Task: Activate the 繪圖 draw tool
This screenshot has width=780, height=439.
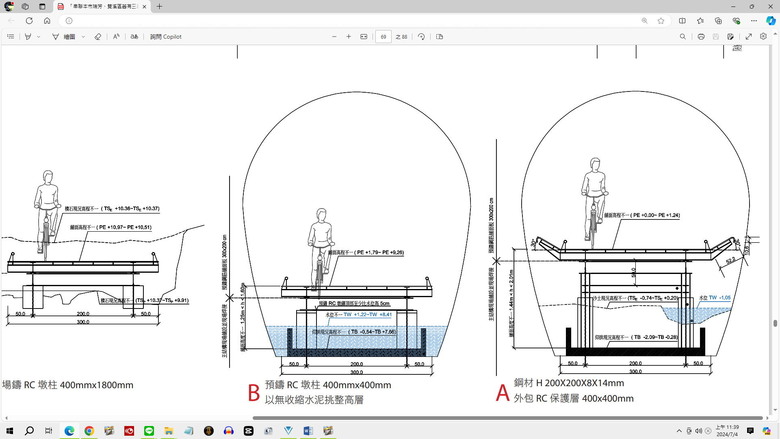Action: [64, 37]
